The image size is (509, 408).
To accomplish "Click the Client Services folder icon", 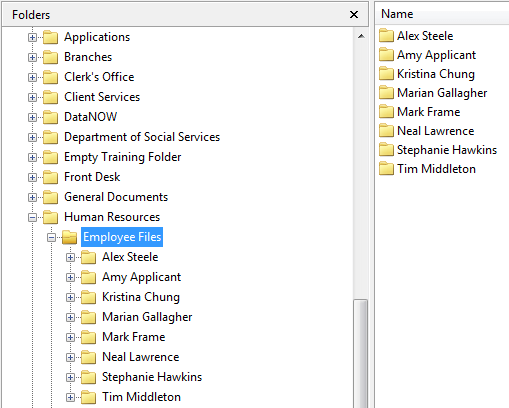I will pyautogui.click(x=51, y=97).
